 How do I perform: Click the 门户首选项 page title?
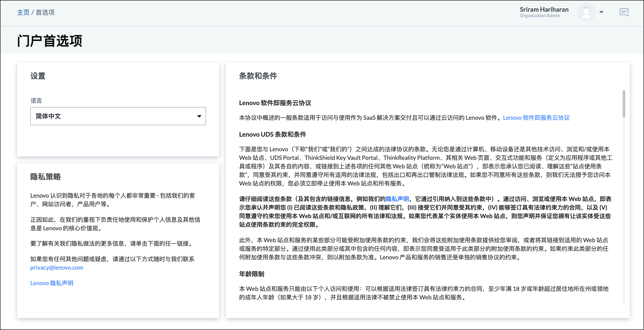coord(50,41)
